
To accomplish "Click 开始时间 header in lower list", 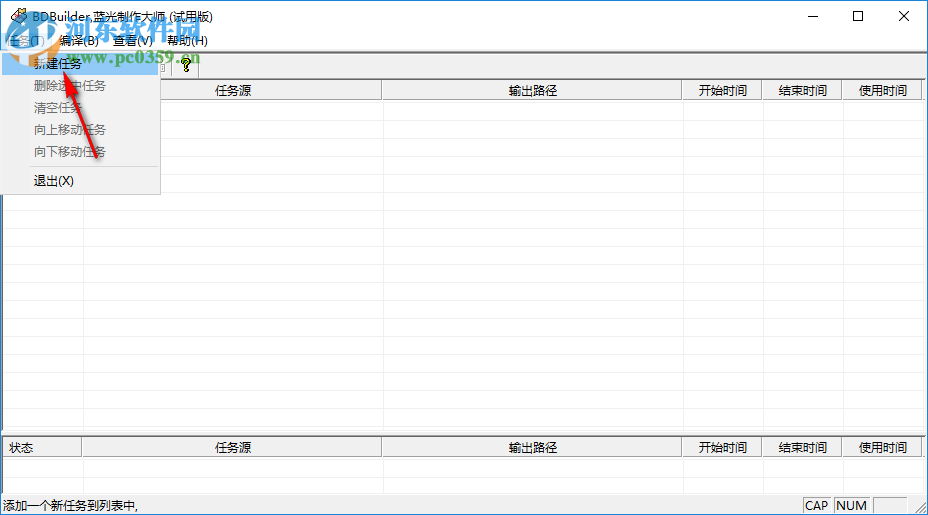I will click(x=722, y=448).
